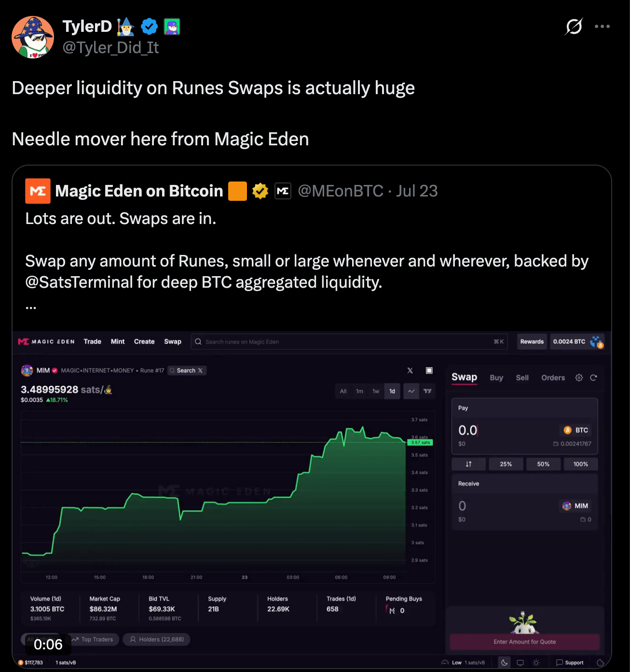Image resolution: width=630 pixels, height=672 pixels.
Task: Click the Rewards button
Action: tap(532, 341)
